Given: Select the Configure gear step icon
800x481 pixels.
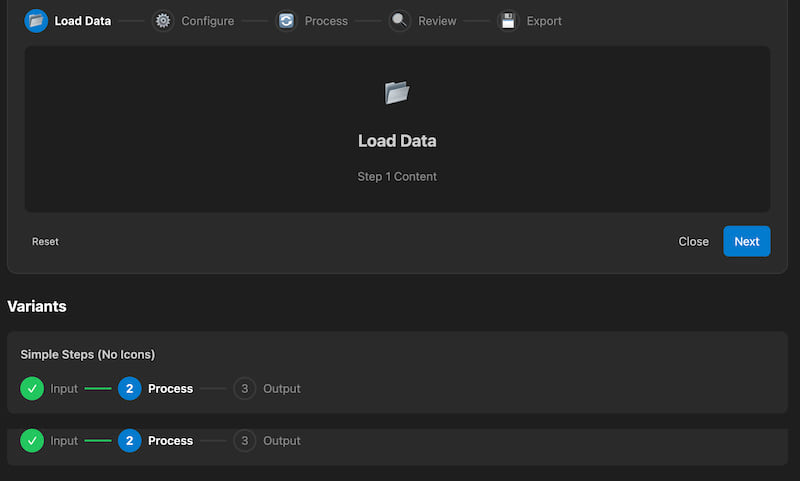Looking at the screenshot, I should 163,21.
